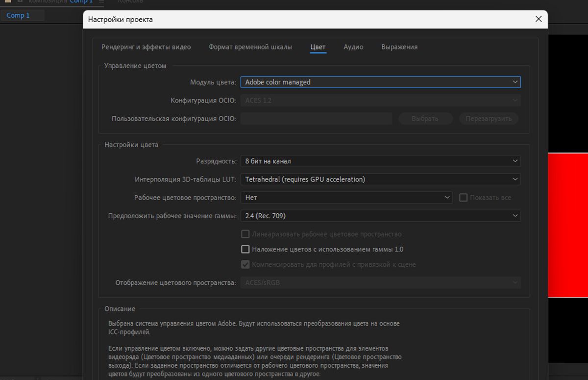
Task: Open the Разрядность 8 бит на канал dropdown
Action: tap(381, 161)
